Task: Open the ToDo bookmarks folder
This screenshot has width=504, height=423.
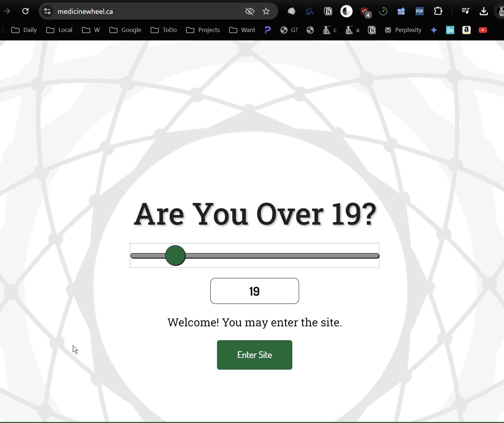Action: tap(164, 30)
